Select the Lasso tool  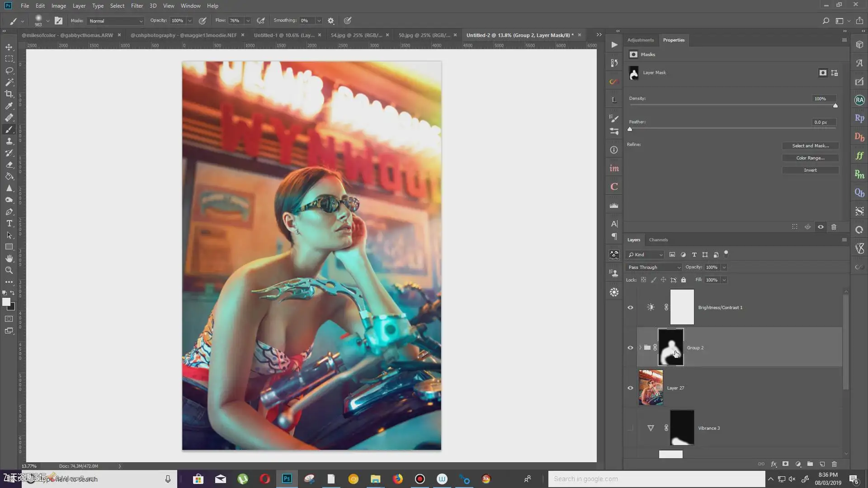point(9,70)
